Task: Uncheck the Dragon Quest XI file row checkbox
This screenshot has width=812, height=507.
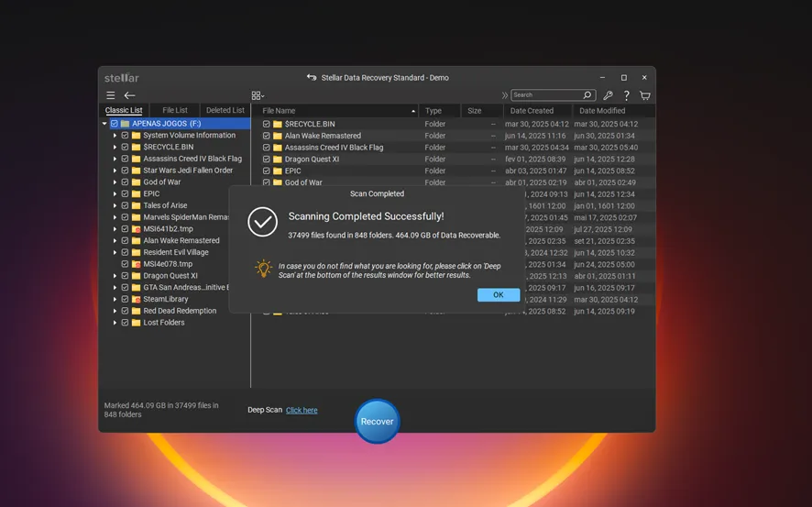Action: coord(267,160)
